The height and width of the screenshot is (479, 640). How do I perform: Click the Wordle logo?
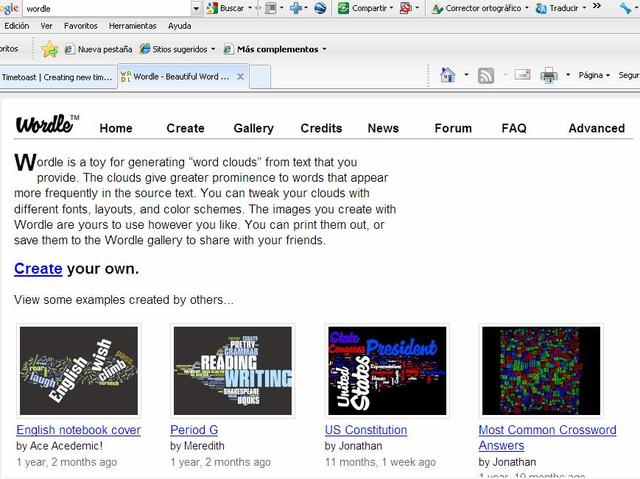(x=47, y=124)
